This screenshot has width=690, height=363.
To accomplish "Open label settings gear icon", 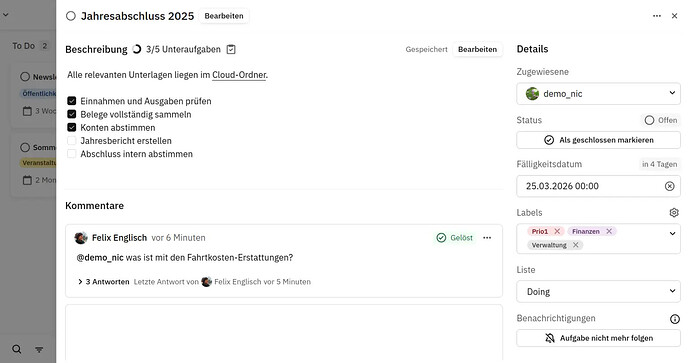I will click(674, 213).
